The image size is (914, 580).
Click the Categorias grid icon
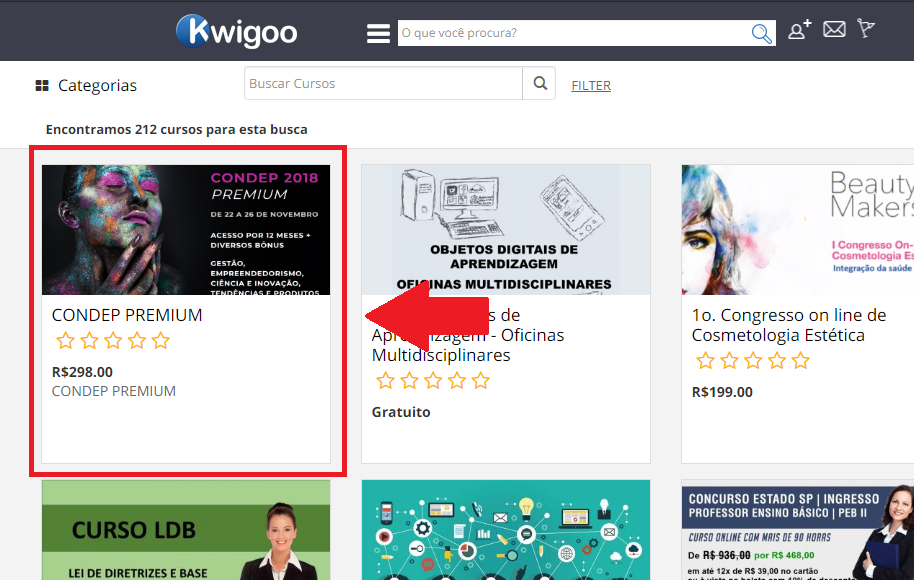tap(42, 86)
